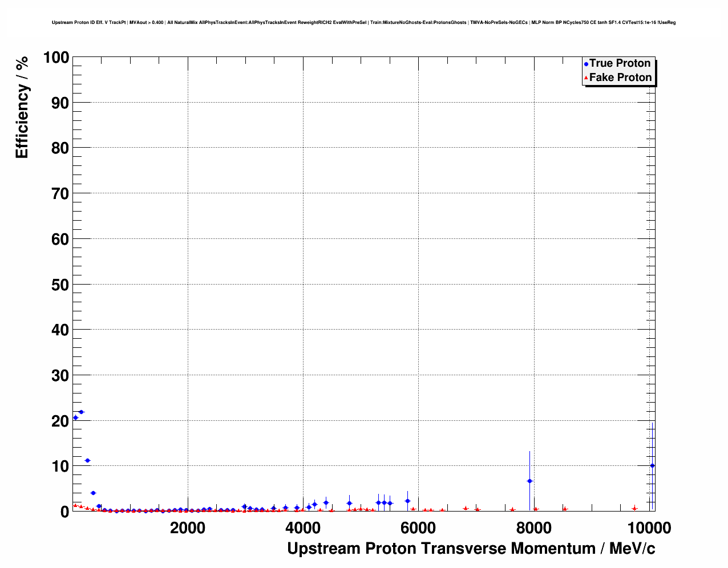Image resolution: width=728 pixels, height=568 pixels.
Task: Click the plot title text at the top
Action: coord(363,23)
